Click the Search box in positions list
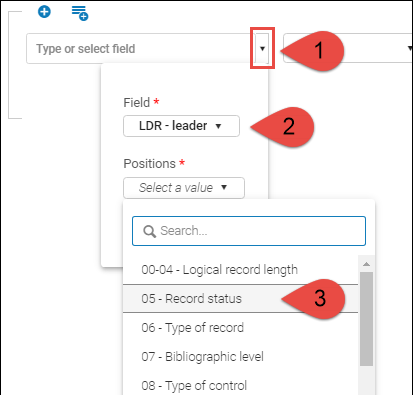 pos(249,231)
